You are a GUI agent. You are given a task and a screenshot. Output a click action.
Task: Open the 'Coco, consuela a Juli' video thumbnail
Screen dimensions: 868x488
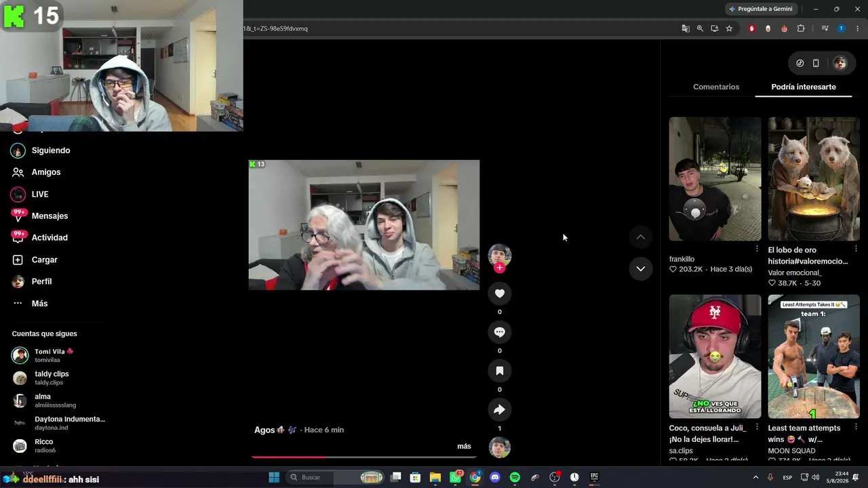click(x=715, y=357)
